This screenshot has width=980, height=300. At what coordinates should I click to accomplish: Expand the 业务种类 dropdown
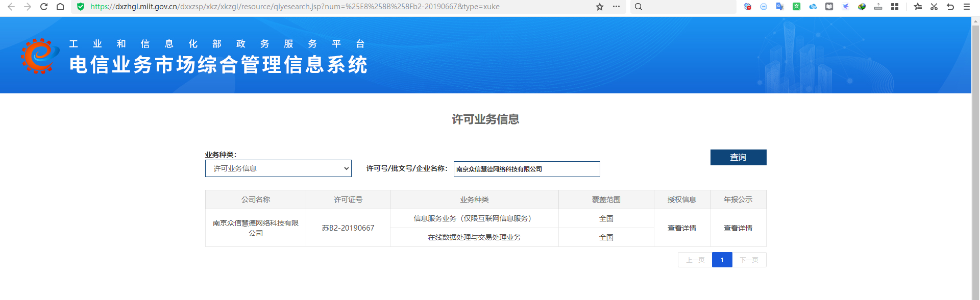[278, 168]
